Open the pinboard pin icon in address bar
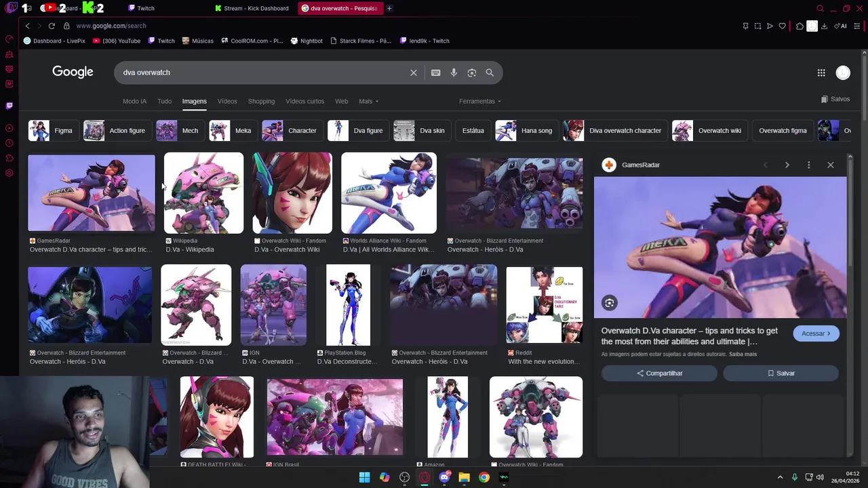 (745, 26)
